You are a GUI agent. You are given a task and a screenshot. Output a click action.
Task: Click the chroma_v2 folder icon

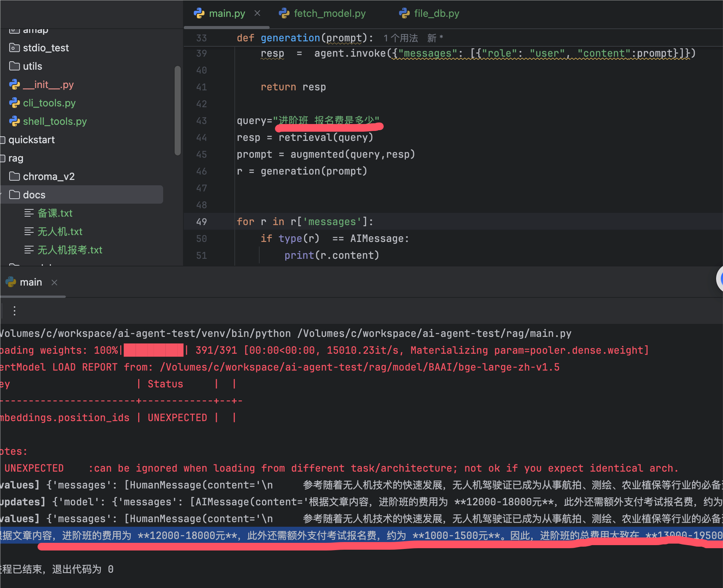(15, 176)
